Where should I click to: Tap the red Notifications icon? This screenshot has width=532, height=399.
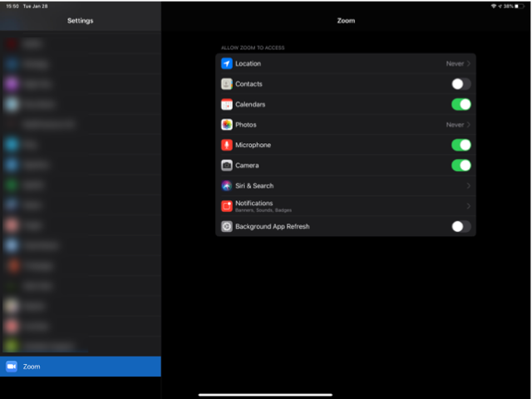226,206
